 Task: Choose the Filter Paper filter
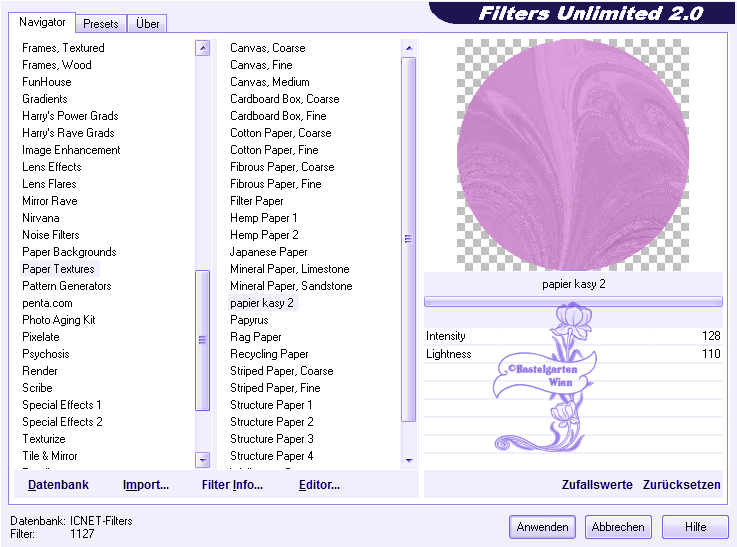[x=257, y=201]
